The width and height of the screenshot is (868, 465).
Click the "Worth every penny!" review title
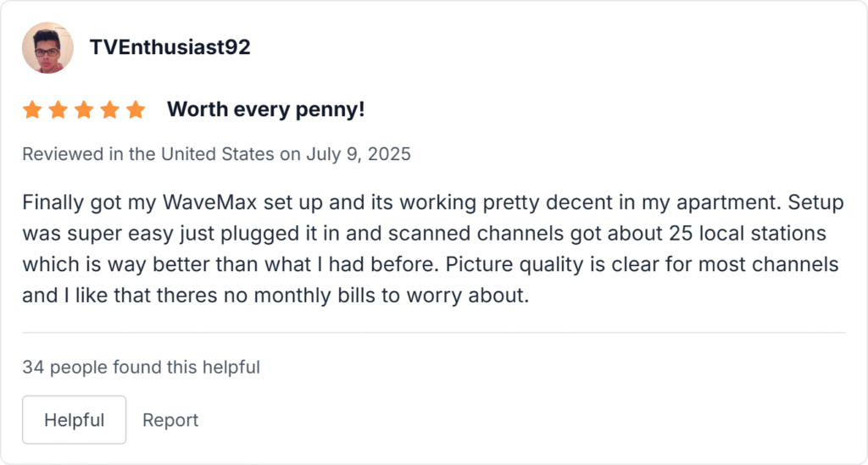265,109
